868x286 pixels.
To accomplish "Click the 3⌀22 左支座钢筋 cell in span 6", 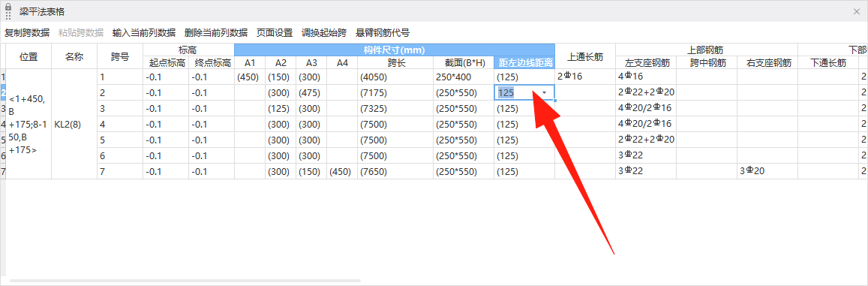I will (646, 155).
